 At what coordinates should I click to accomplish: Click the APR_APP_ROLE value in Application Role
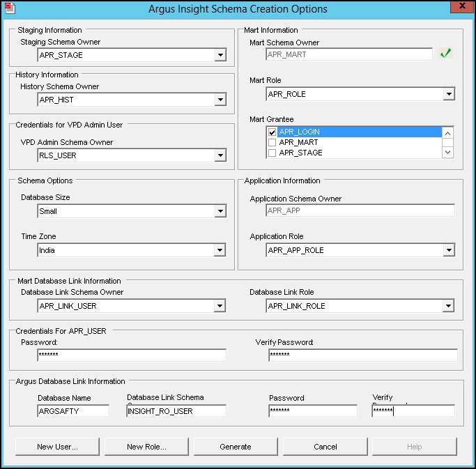295,250
